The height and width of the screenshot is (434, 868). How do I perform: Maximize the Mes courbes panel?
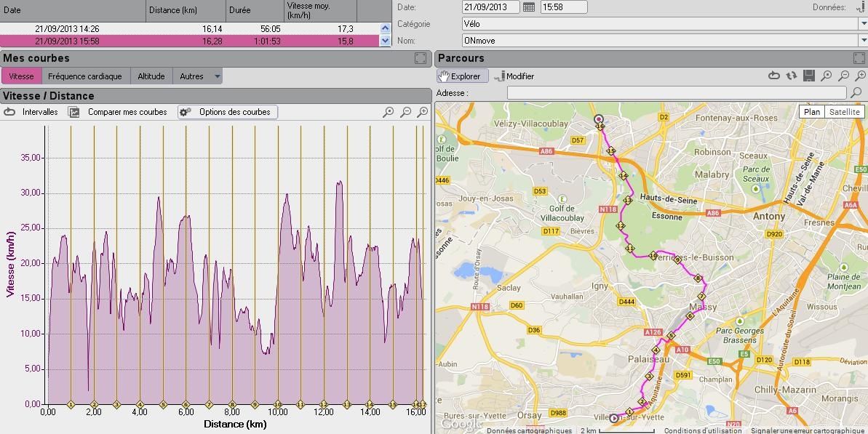click(x=420, y=59)
